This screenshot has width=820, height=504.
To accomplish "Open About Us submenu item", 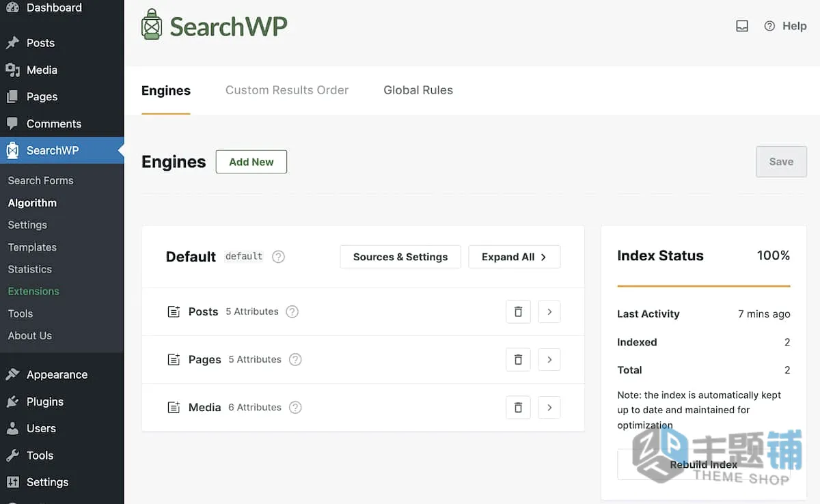I will [30, 335].
